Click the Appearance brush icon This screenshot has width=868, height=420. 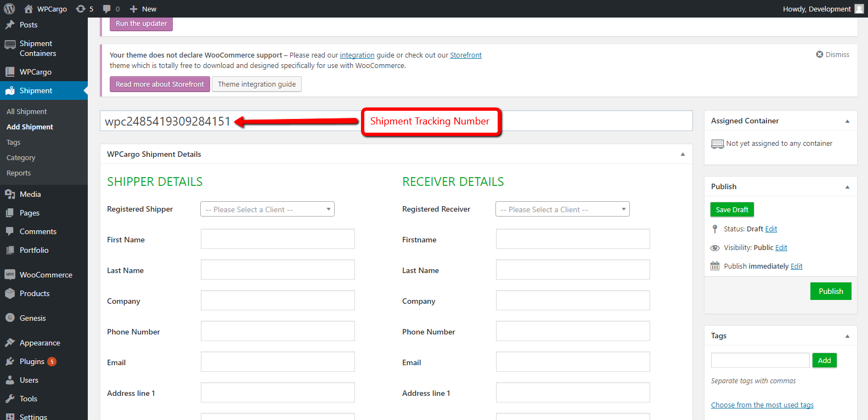click(x=10, y=343)
